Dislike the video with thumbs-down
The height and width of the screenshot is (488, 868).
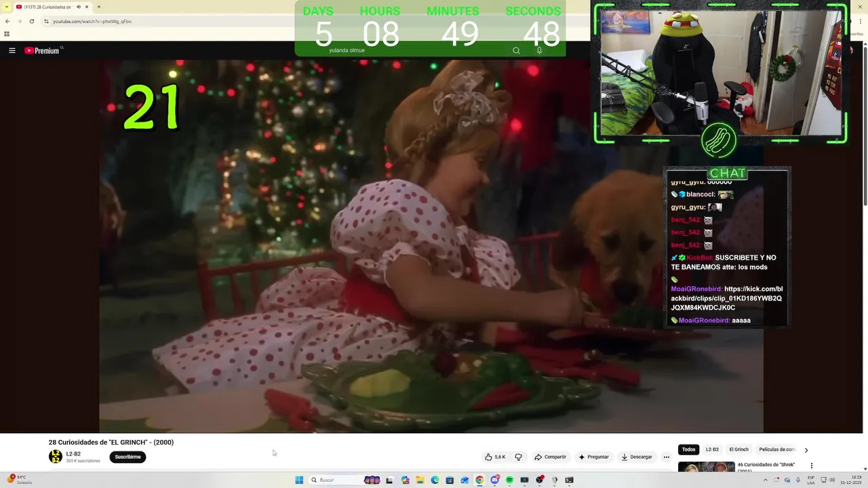[x=519, y=457]
